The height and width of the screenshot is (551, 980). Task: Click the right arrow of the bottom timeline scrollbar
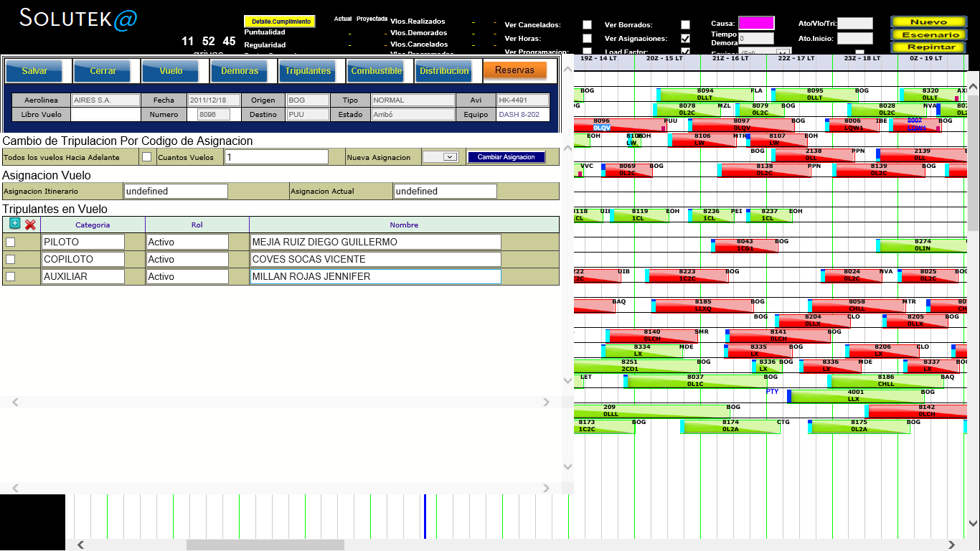pyautogui.click(x=952, y=545)
